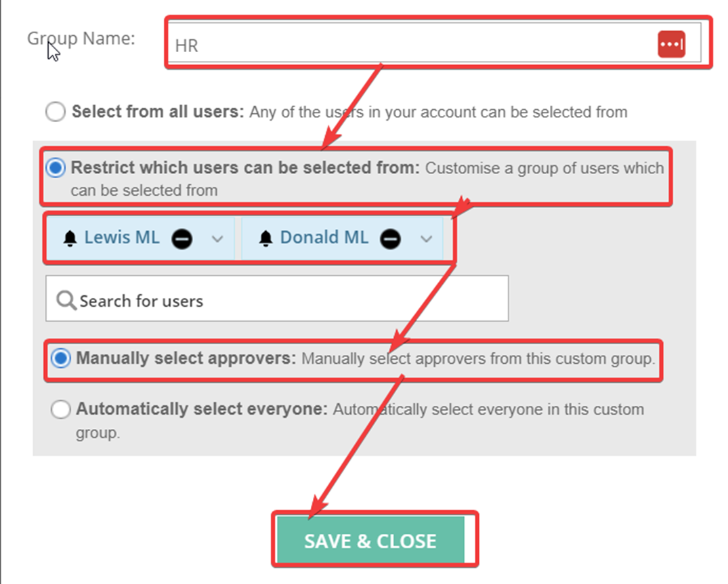
Task: Expand the chevron dropdown for Donald ML
Action: coord(426,238)
